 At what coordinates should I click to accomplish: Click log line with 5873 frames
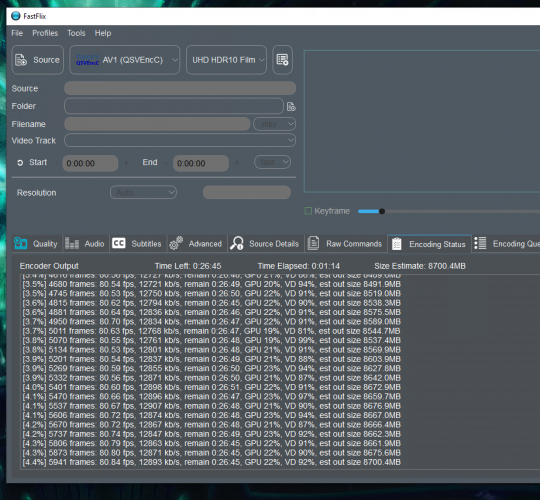coord(211,452)
